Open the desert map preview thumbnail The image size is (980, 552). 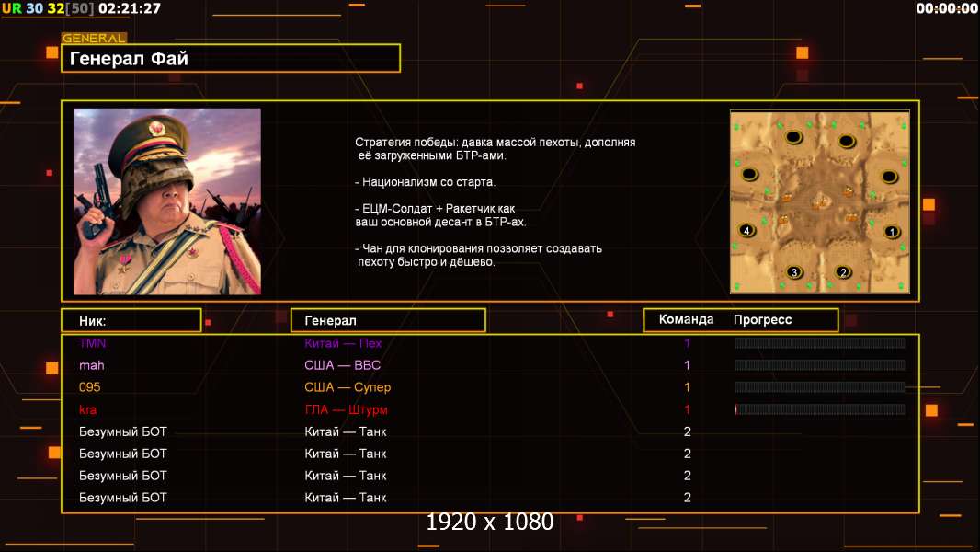pyautogui.click(x=820, y=201)
